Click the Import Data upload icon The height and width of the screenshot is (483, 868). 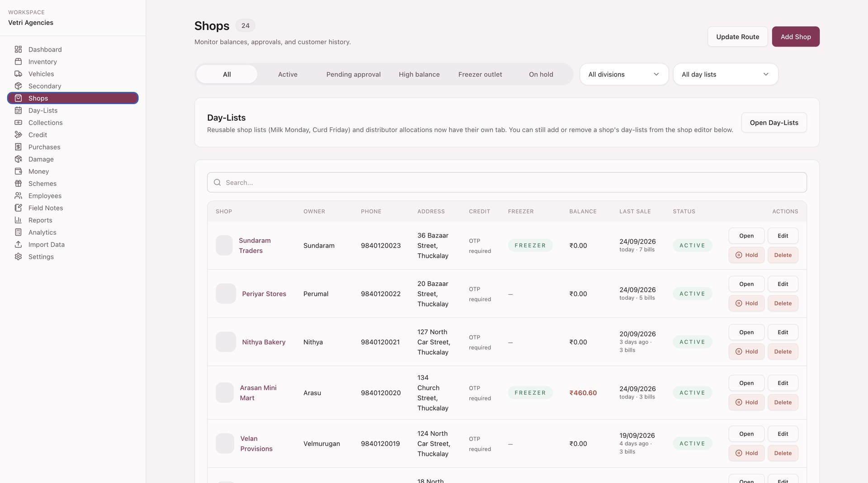[18, 245]
